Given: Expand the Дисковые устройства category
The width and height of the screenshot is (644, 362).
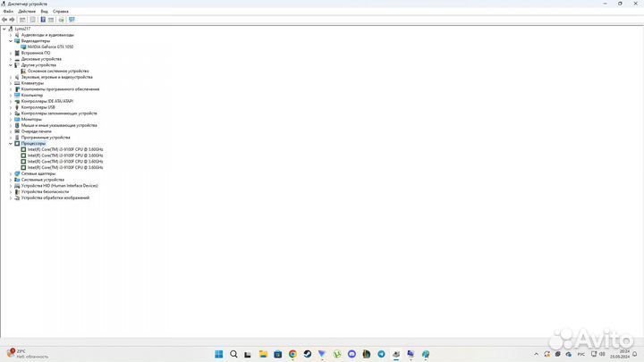Looking at the screenshot, I should [x=11, y=59].
